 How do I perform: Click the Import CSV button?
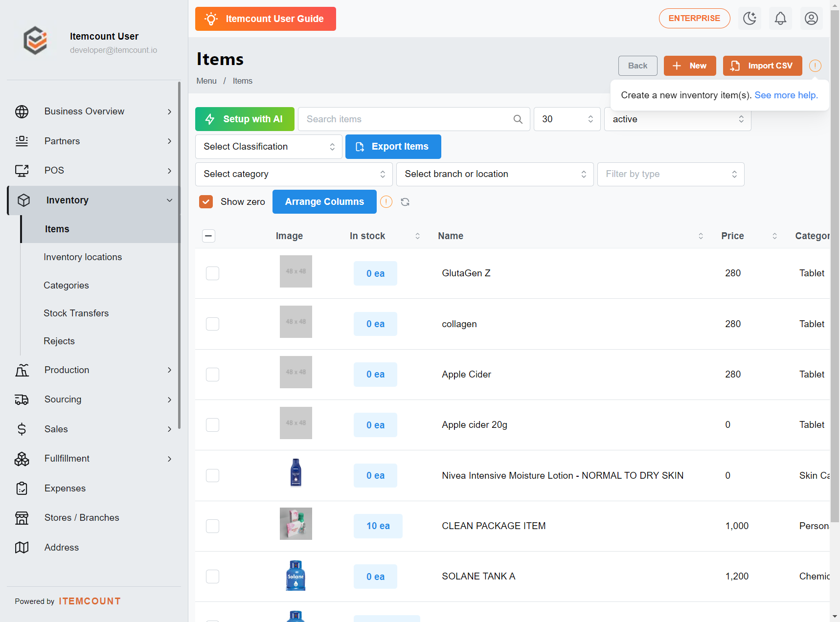[763, 66]
